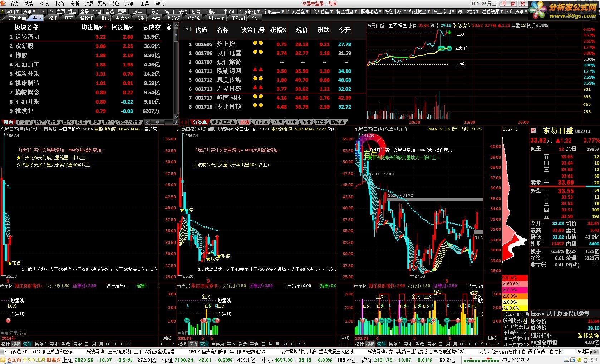Click the 股典 toolbar button
The width and height of the screenshot is (600, 364).
[x=137, y=11]
